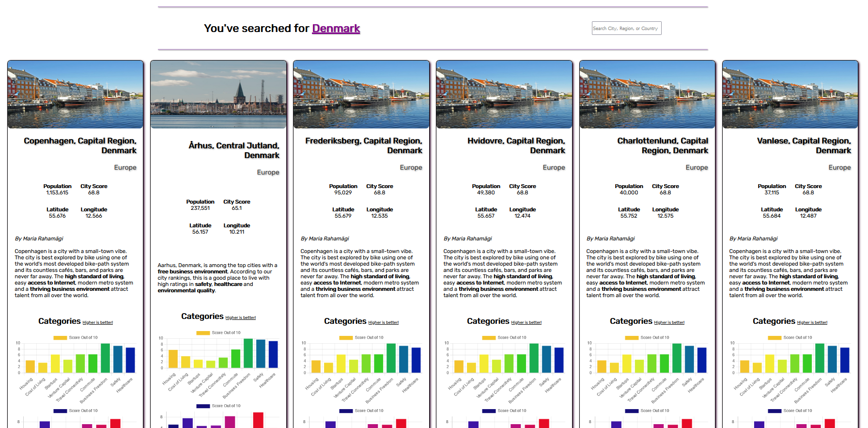The image size is (868, 428).
Task: Click the Categories heading in Århus card
Action: coord(202,316)
